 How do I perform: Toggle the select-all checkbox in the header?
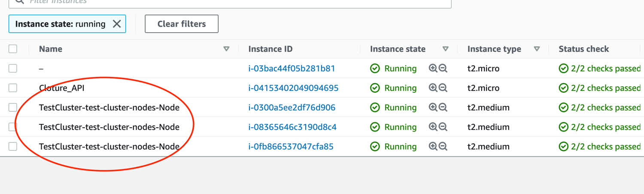(x=13, y=49)
